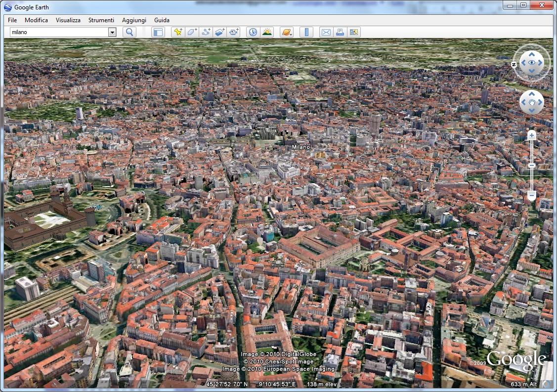Move left using the hand joystick
This screenshot has width=557, height=392.
(x=523, y=102)
